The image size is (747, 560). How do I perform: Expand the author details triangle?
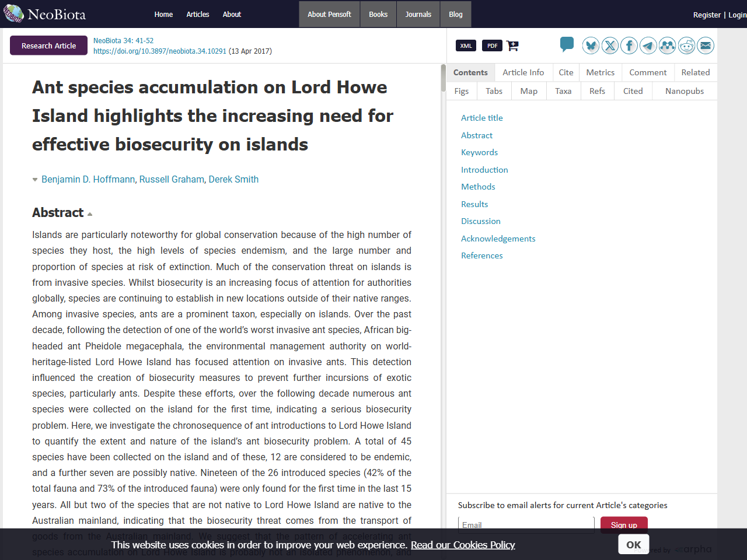pyautogui.click(x=34, y=180)
